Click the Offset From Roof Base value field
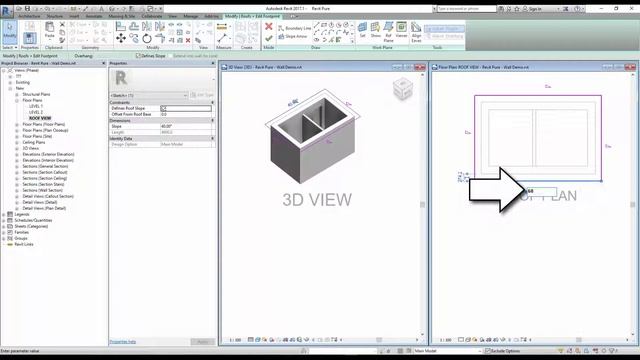The height and width of the screenshot is (360, 640). [186, 114]
